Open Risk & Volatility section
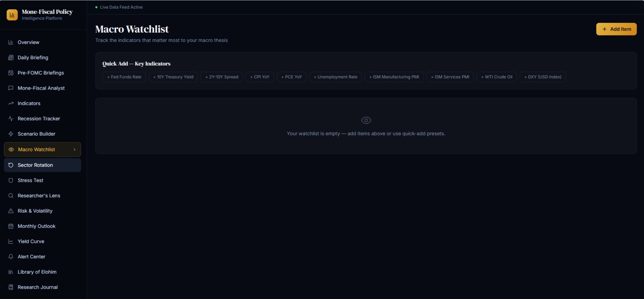This screenshot has width=644, height=299. click(x=42, y=211)
